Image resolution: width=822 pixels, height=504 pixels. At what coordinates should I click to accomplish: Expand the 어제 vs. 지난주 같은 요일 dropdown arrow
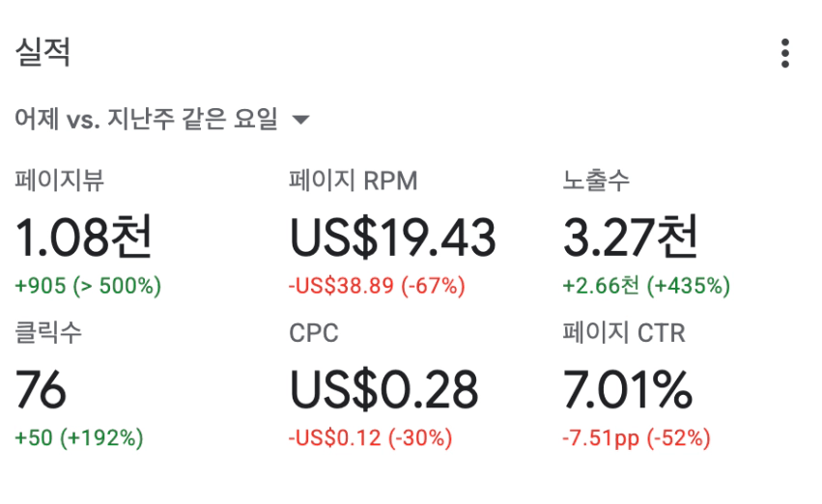(x=300, y=120)
